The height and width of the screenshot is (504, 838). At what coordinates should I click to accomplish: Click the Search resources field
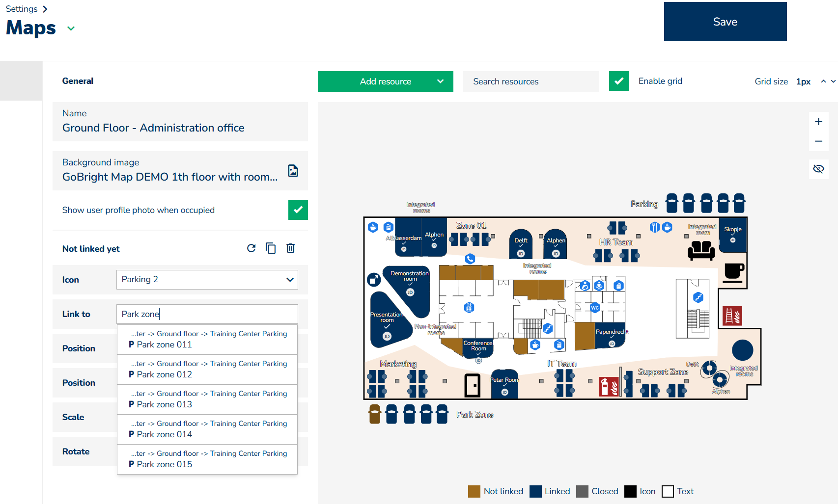point(531,81)
